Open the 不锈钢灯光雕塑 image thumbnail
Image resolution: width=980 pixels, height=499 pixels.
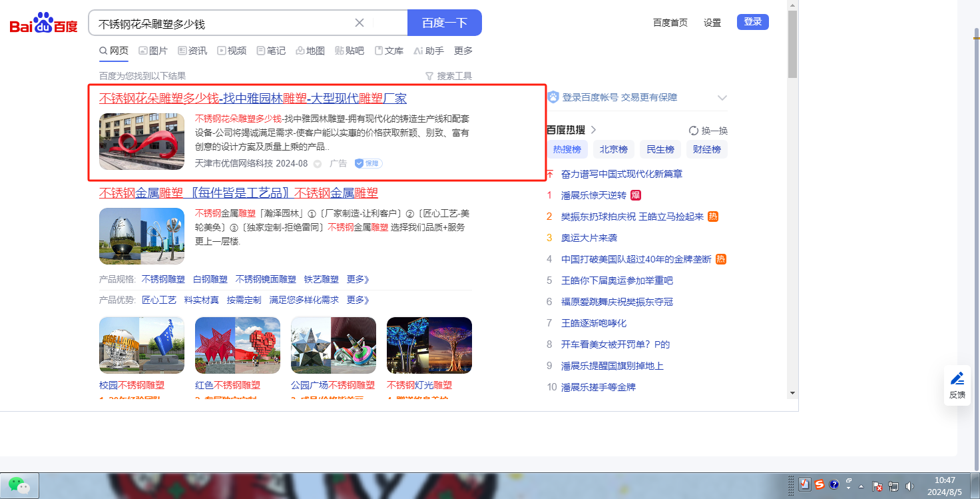point(429,345)
